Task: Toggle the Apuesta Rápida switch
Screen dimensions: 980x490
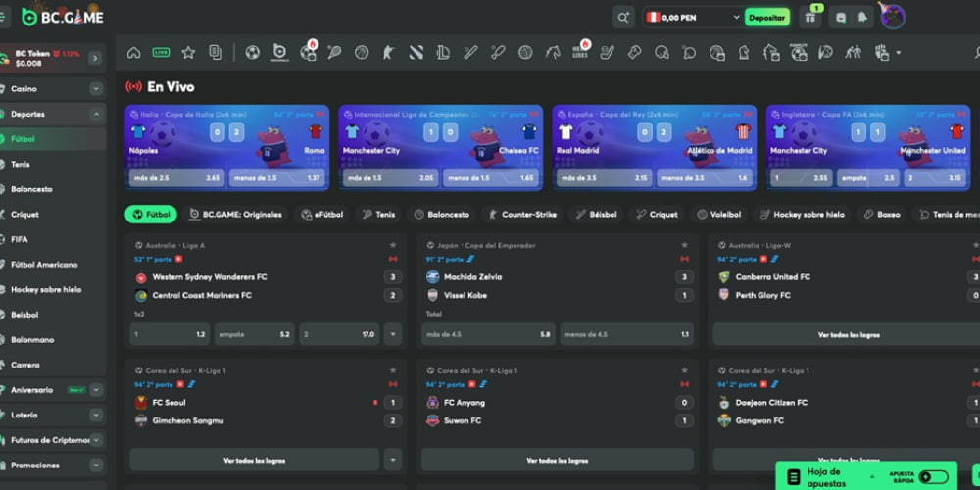Action: coord(933,476)
